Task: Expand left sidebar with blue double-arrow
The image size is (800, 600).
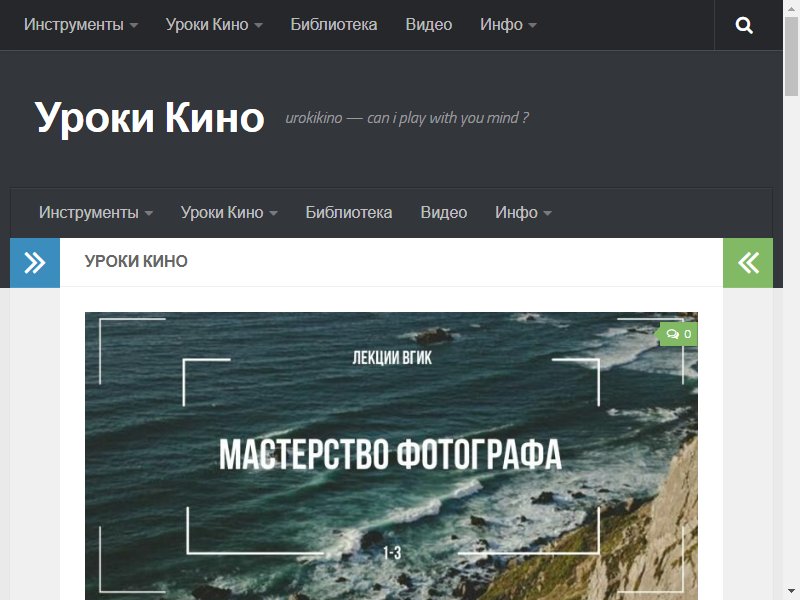Action: click(35, 263)
